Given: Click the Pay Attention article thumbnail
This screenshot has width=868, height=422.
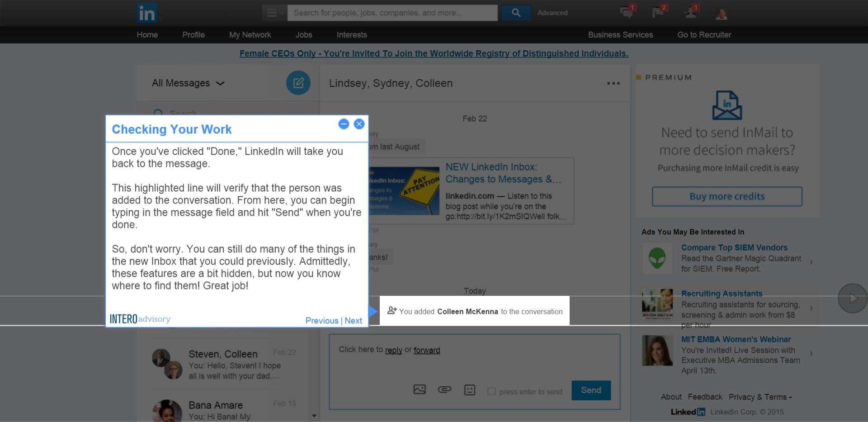Looking at the screenshot, I should pyautogui.click(x=404, y=190).
